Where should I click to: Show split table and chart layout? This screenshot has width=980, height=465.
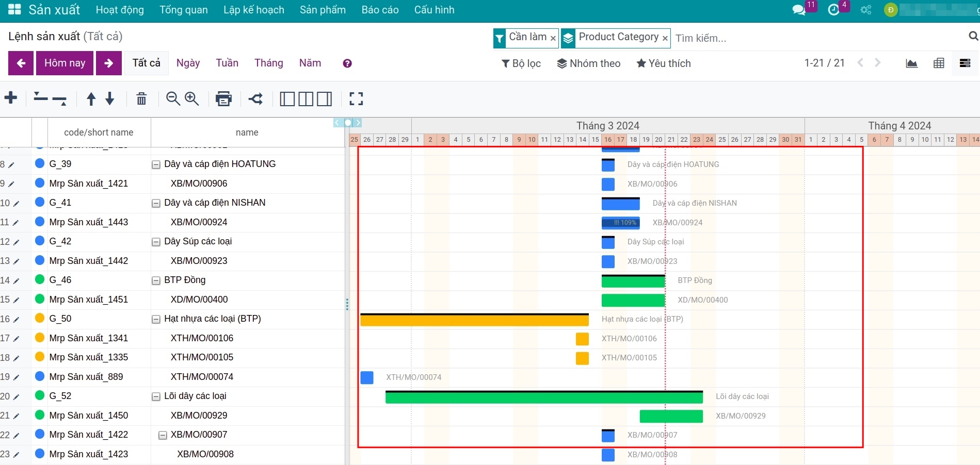(x=306, y=98)
